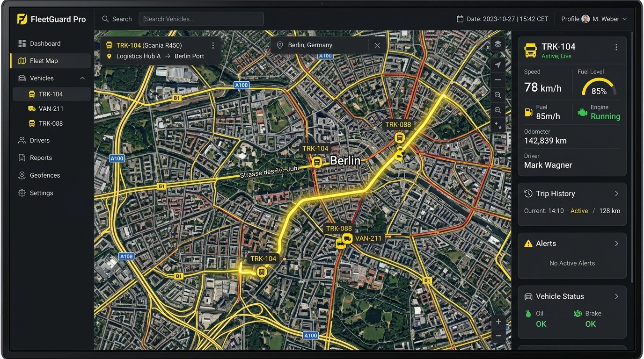
Task: Click the location navigation arrow icon
Action: pos(498,65)
